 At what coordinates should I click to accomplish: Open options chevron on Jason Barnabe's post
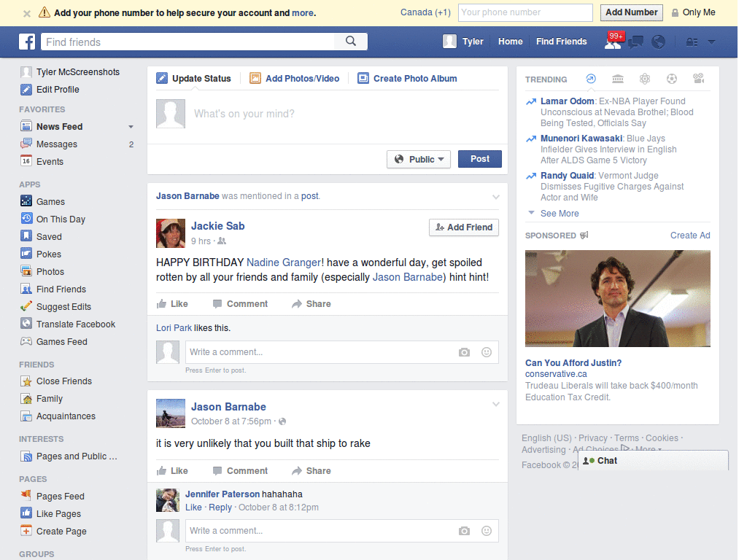pos(496,404)
